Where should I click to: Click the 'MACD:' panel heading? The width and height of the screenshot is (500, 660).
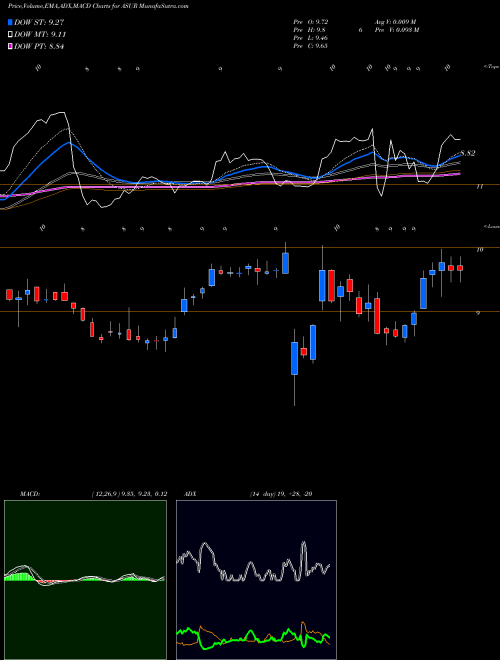[x=30, y=494]
